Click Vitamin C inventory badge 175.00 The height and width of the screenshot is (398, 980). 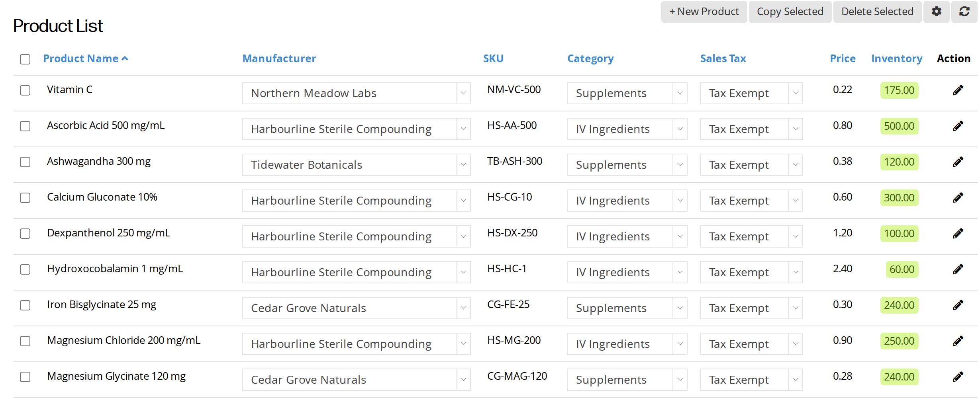coord(899,90)
